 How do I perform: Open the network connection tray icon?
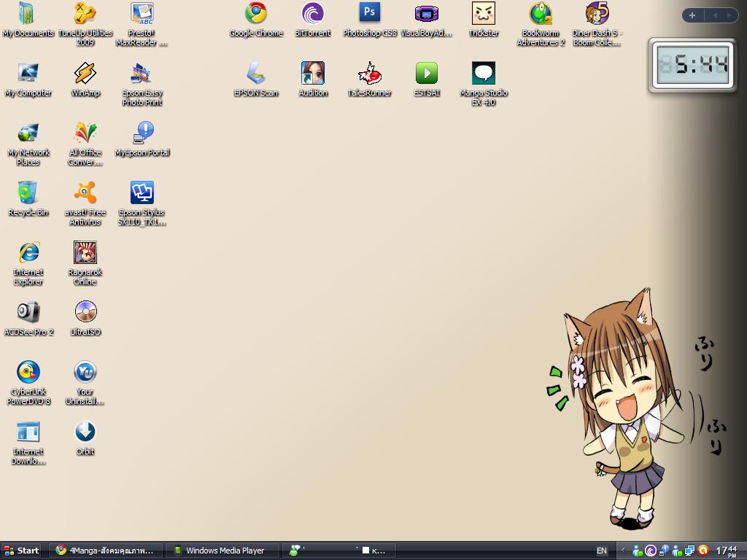pos(689,551)
